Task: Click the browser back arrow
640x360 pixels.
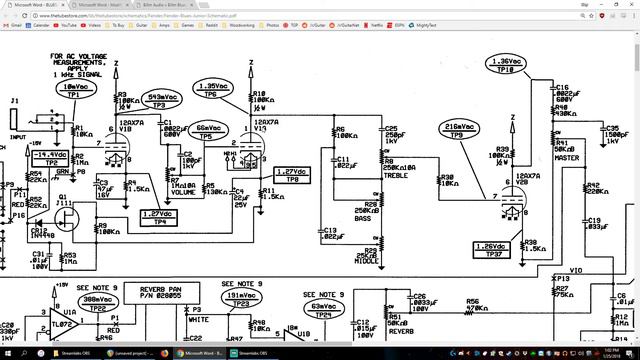Action: pyautogui.click(x=6, y=16)
